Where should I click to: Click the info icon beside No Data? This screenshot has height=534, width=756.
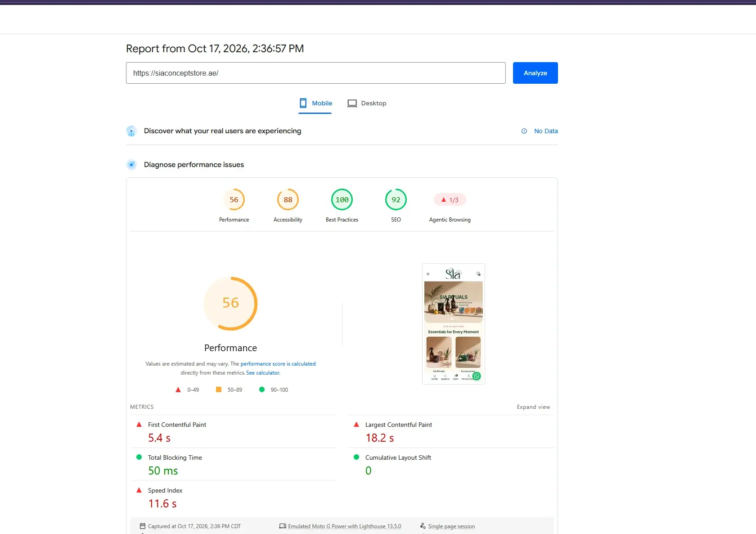point(524,131)
